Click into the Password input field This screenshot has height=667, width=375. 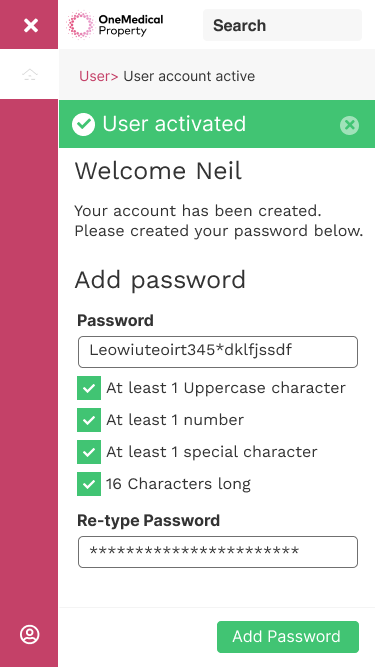coord(218,352)
